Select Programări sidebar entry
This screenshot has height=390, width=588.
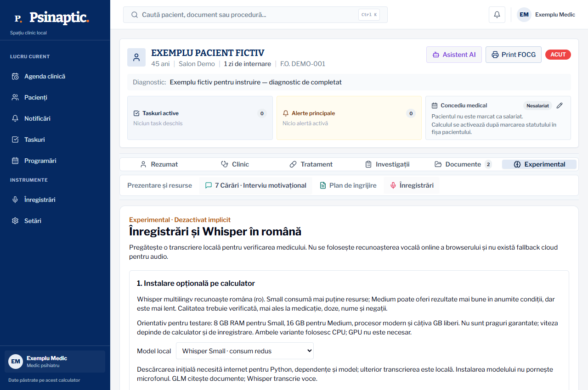pyautogui.click(x=55, y=161)
